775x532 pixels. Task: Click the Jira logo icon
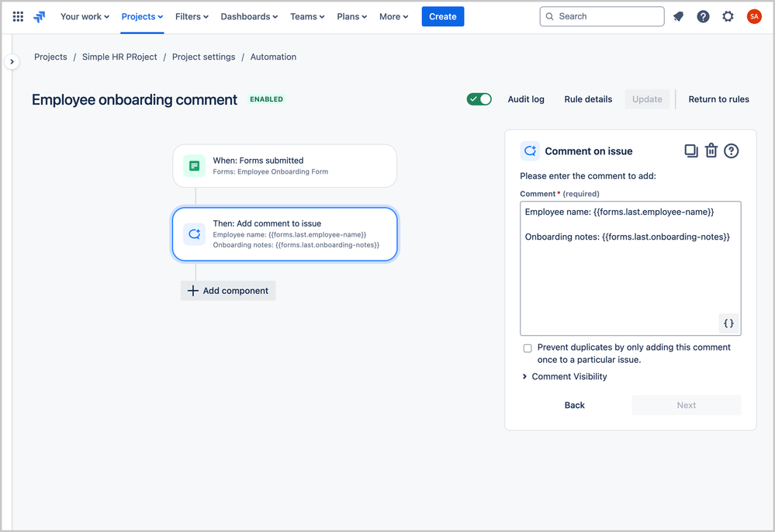point(39,17)
